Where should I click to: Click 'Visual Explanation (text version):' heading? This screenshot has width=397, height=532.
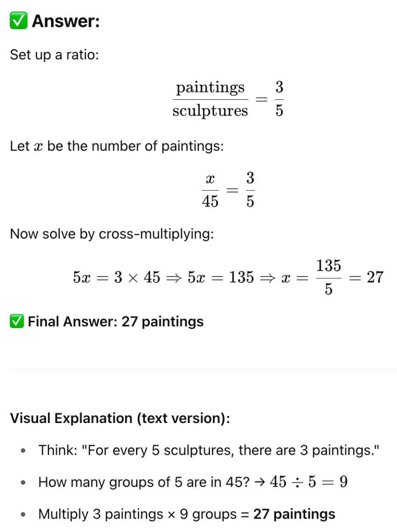point(120,418)
